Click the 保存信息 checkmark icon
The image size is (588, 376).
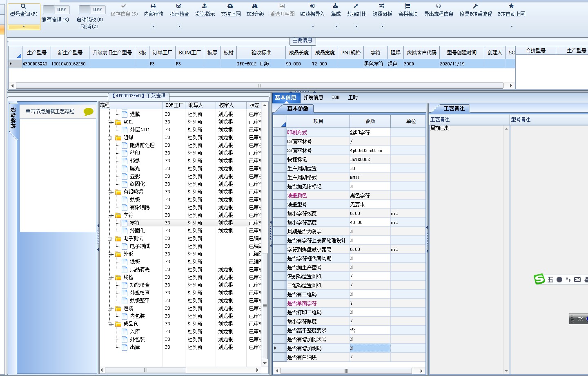[x=124, y=6]
